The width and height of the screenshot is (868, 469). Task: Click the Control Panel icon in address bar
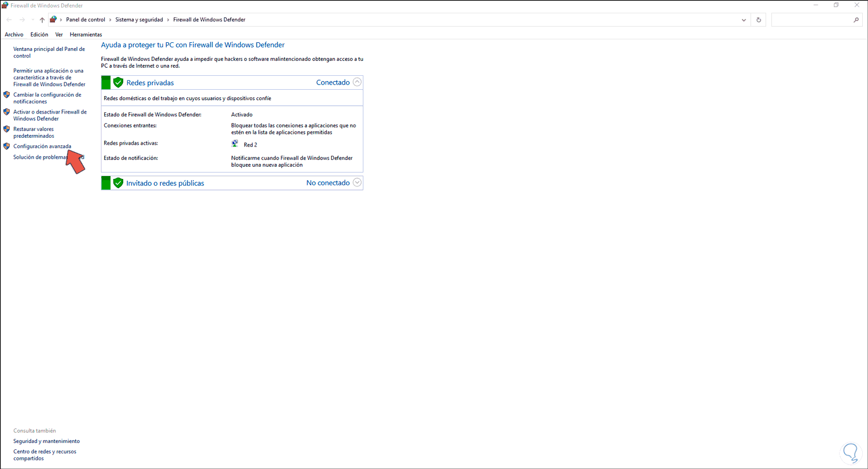pyautogui.click(x=53, y=20)
